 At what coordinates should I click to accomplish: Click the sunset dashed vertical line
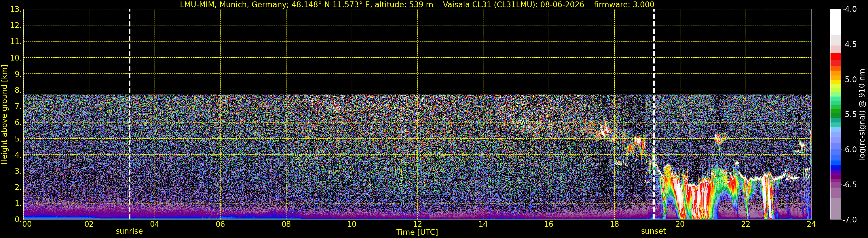654,114
